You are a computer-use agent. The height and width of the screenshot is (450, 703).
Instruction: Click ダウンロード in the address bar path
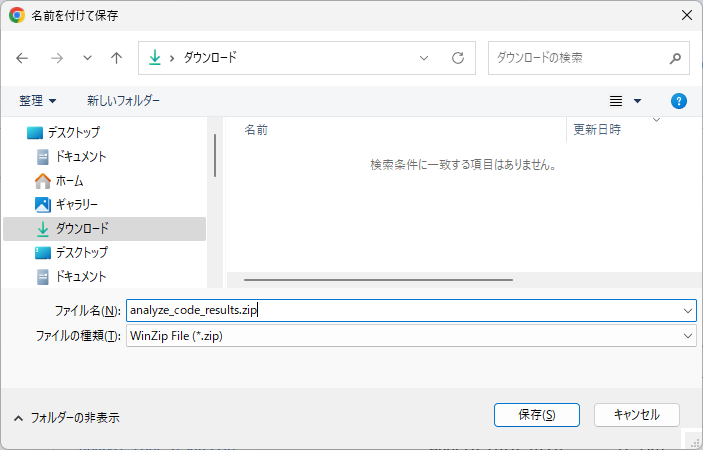coord(210,57)
